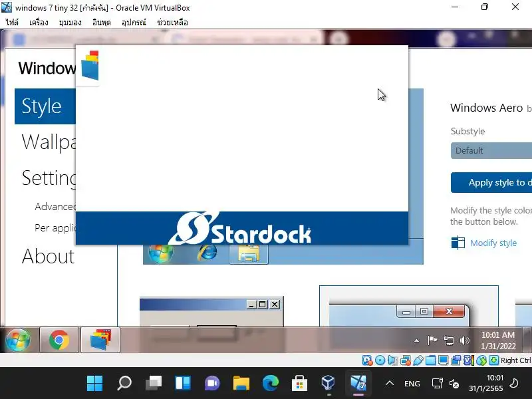Open Teams Chat on the host taskbar
Image resolution: width=532 pixels, height=399 pixels.
point(212,384)
